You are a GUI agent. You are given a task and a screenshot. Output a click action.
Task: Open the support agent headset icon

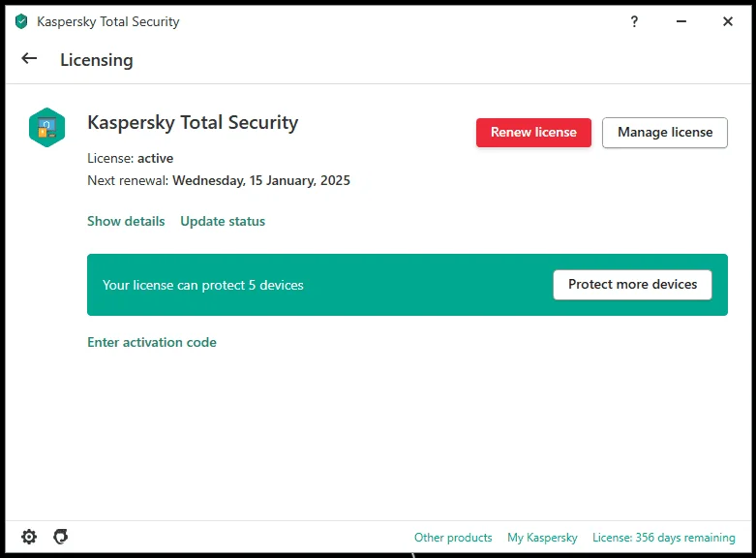coord(61,537)
